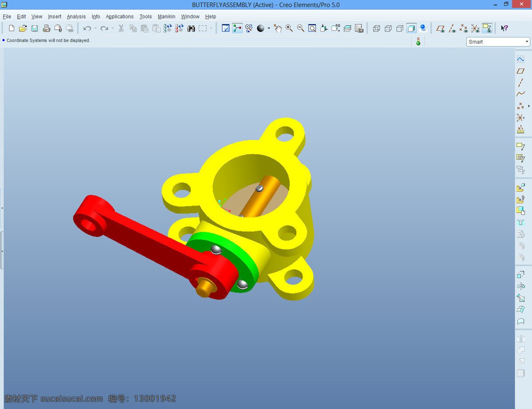Screen dimensions: 532x409
Task: Select the Datum Axis tool in right toolbar
Action: tap(520, 82)
